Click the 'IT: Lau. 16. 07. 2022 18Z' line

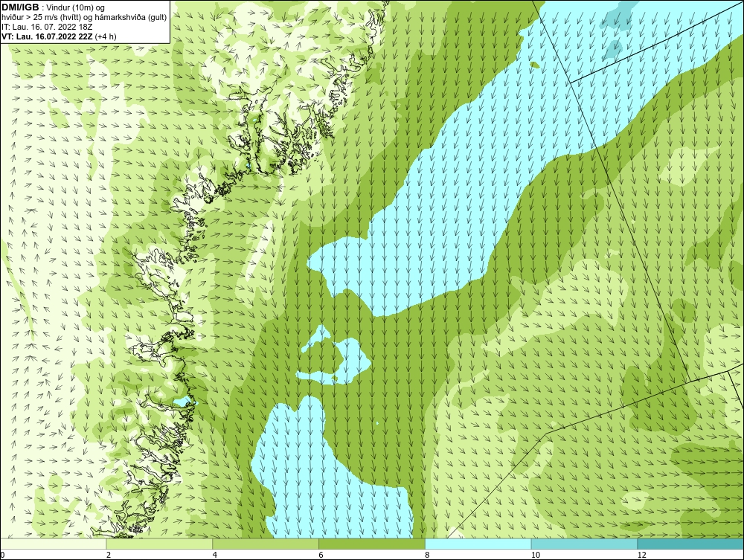[47, 27]
